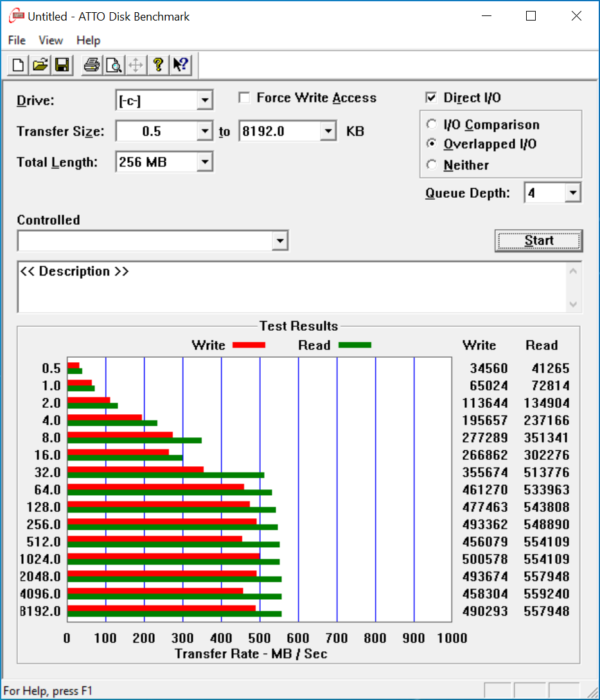Open the File menu
This screenshot has width=600, height=700.
click(x=17, y=40)
